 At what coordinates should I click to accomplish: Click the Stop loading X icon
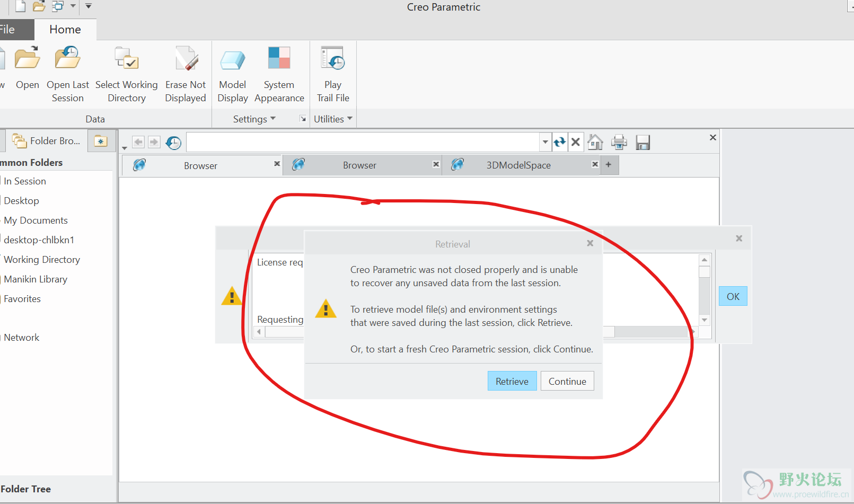tap(576, 142)
